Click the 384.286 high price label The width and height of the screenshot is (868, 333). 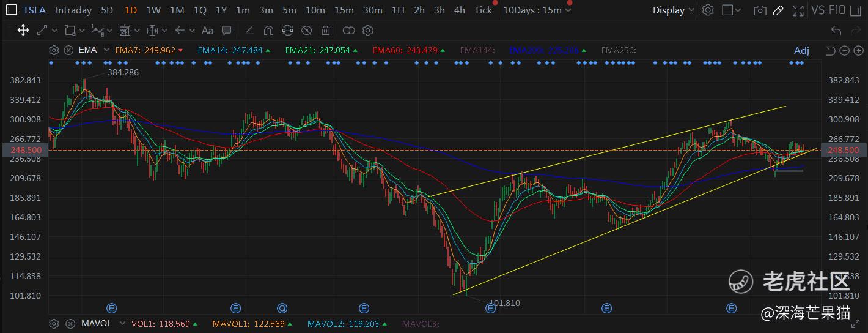pyautogui.click(x=123, y=72)
